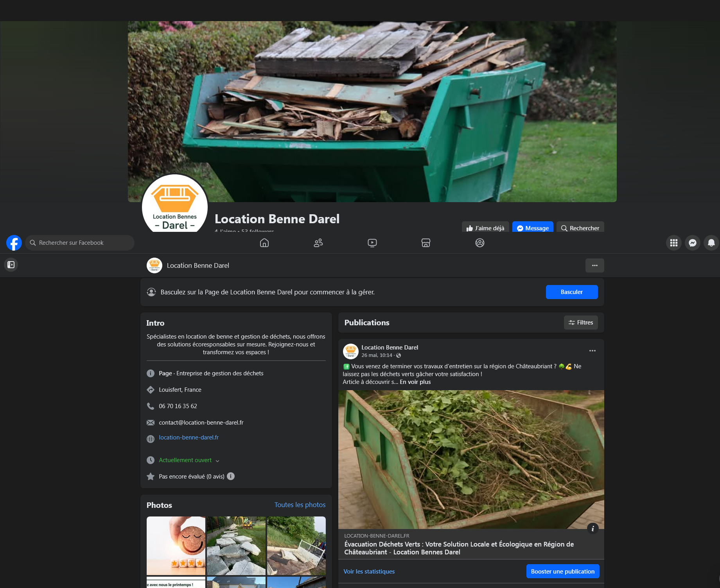The width and height of the screenshot is (720, 588).
Task: Click the post timestamp 26 mai, 10:14
Action: tap(377, 355)
